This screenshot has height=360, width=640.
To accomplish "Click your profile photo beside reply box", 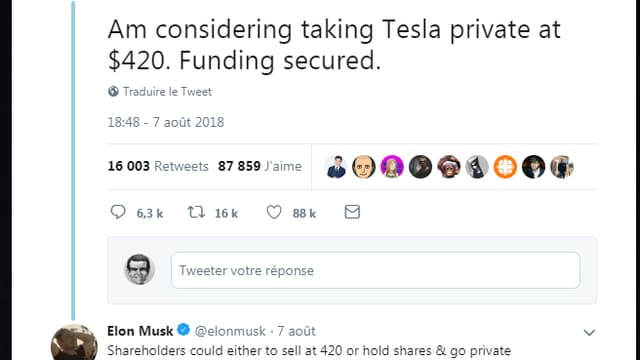I will [139, 269].
